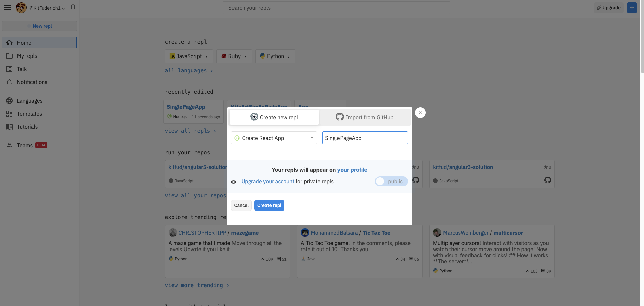The width and height of the screenshot is (644, 306).
Task: Open view all repls link
Action: click(x=190, y=131)
